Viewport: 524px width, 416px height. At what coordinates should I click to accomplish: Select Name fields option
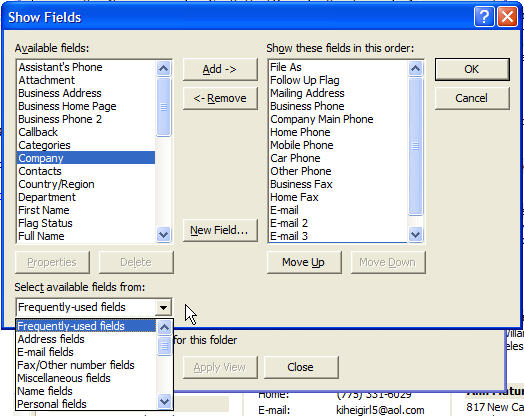(x=45, y=391)
